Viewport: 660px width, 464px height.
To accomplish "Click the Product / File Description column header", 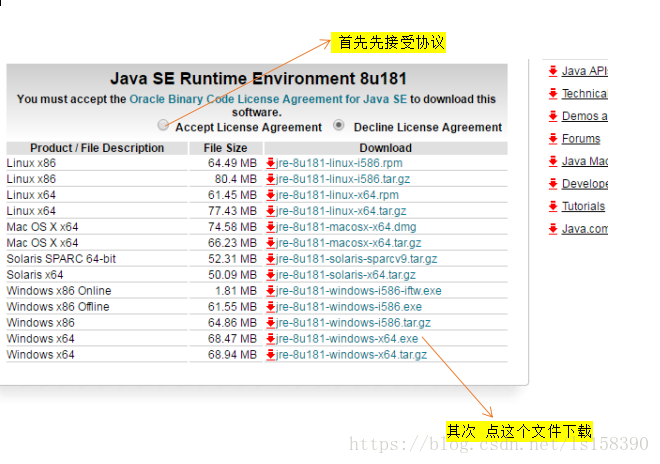I will [x=97, y=148].
